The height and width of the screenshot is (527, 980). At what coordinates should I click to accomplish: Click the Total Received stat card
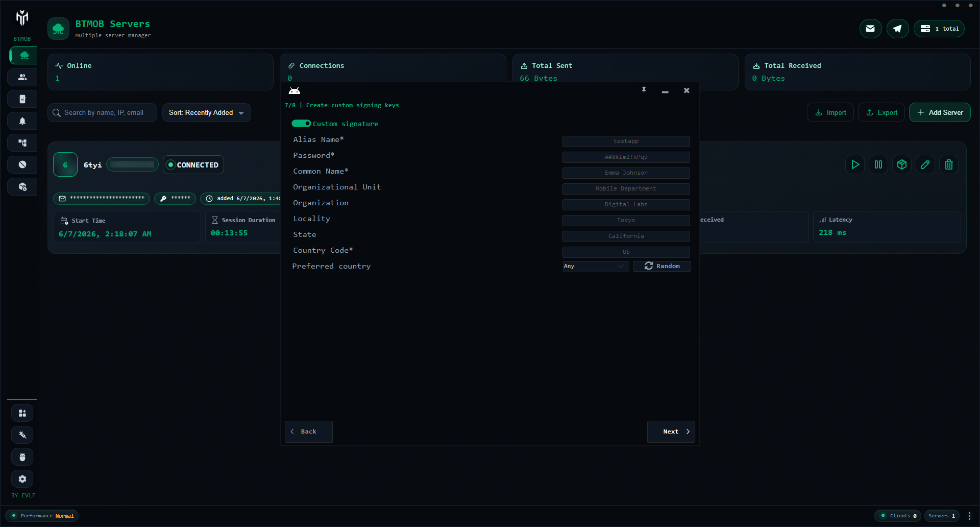pos(857,72)
